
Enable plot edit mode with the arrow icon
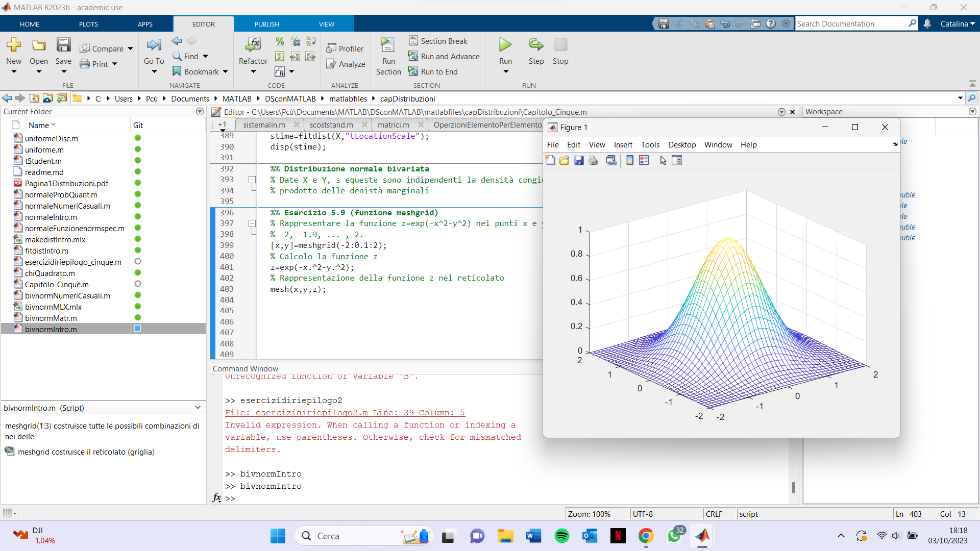click(x=663, y=160)
